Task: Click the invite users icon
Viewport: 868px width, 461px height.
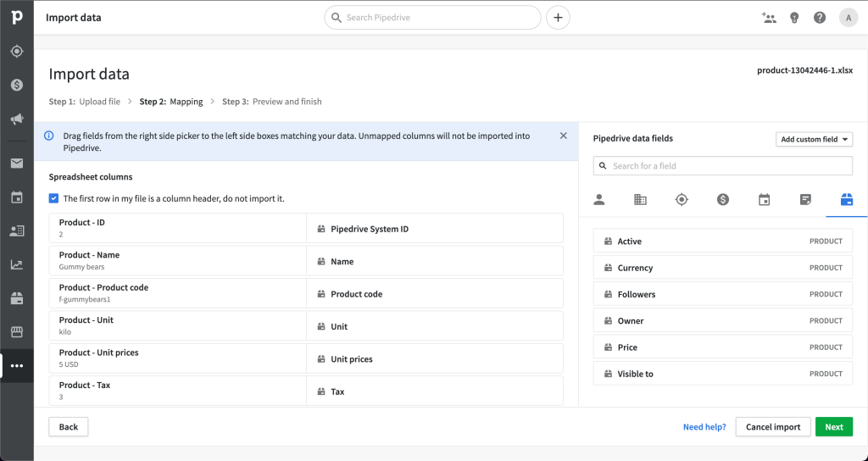Action: [x=769, y=18]
